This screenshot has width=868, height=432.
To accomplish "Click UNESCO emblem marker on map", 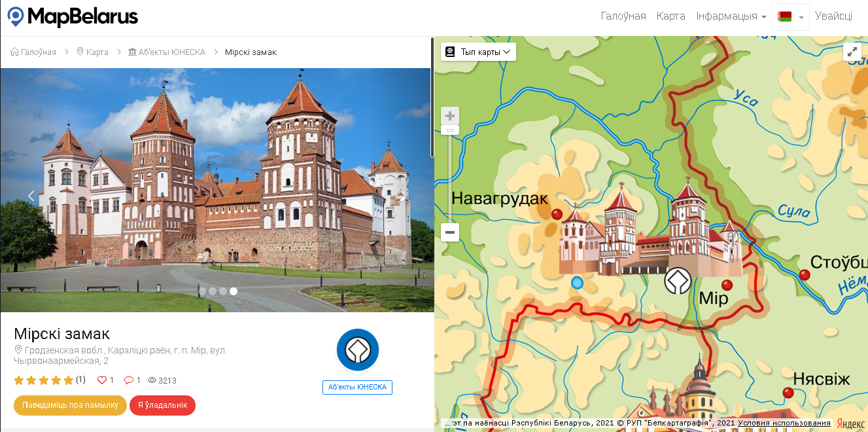I will tap(678, 281).
